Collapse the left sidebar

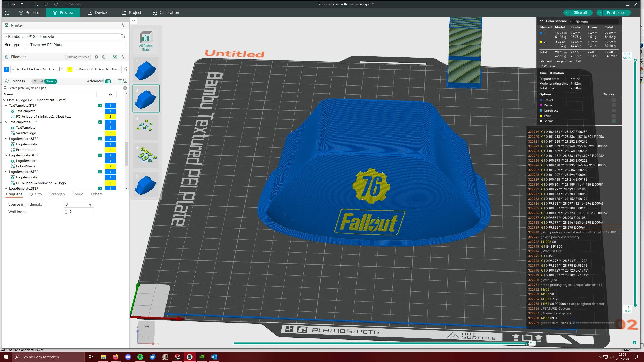point(134,21)
